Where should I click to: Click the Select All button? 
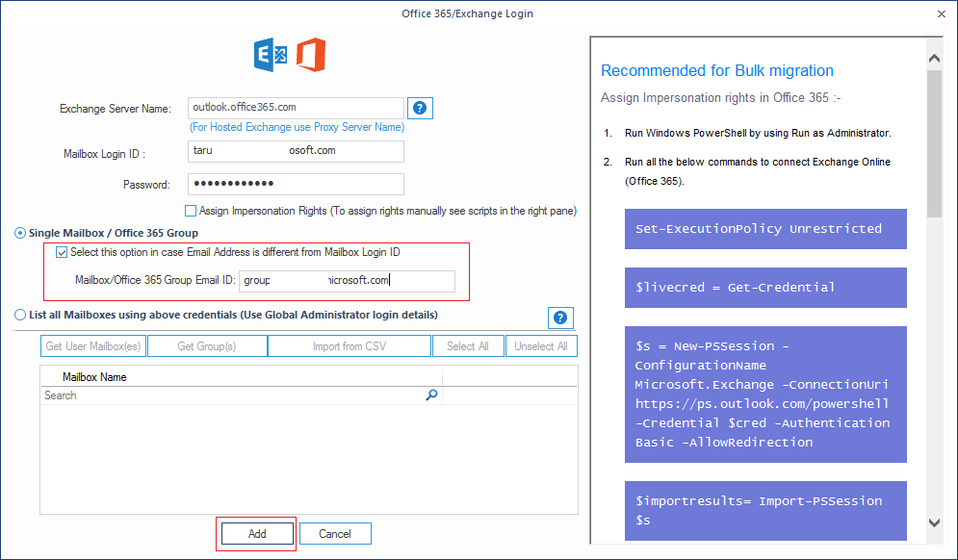pyautogui.click(x=468, y=346)
